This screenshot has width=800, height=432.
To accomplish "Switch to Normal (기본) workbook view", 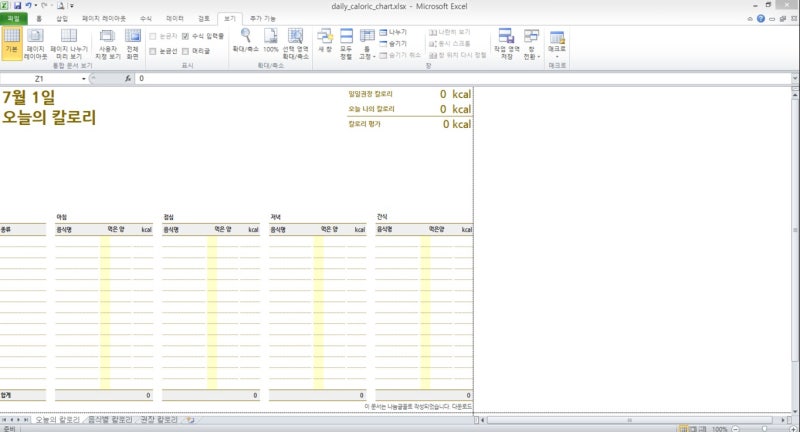I will pyautogui.click(x=12, y=44).
